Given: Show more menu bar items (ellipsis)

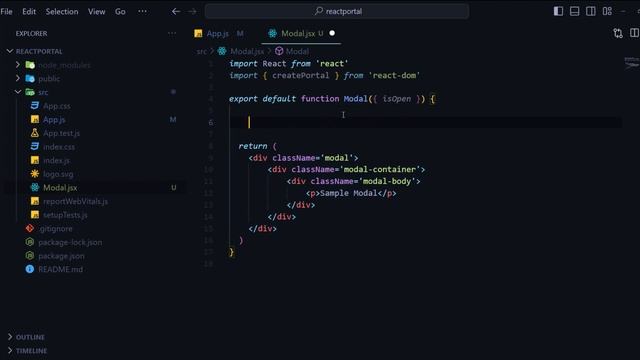Looking at the screenshot, I should click(x=142, y=11).
